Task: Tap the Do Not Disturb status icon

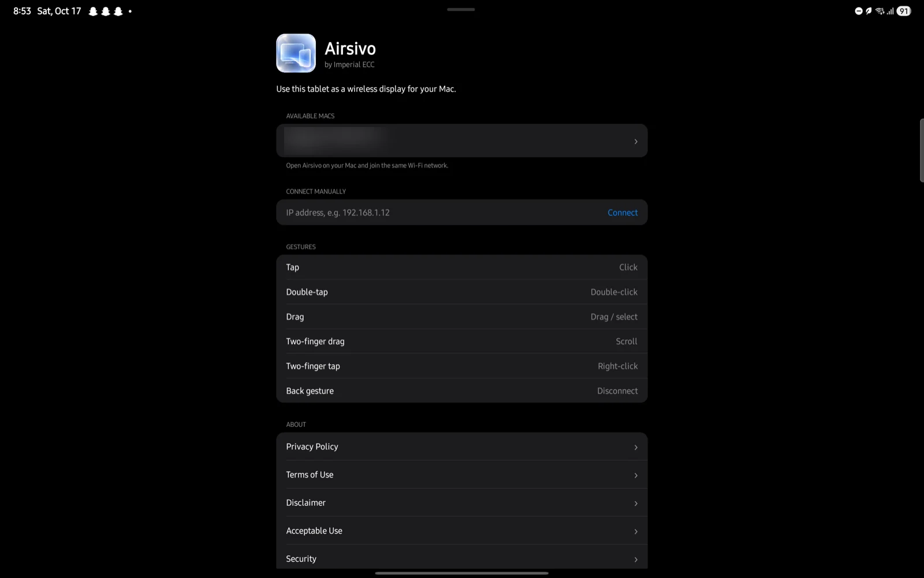Action: 859,11
